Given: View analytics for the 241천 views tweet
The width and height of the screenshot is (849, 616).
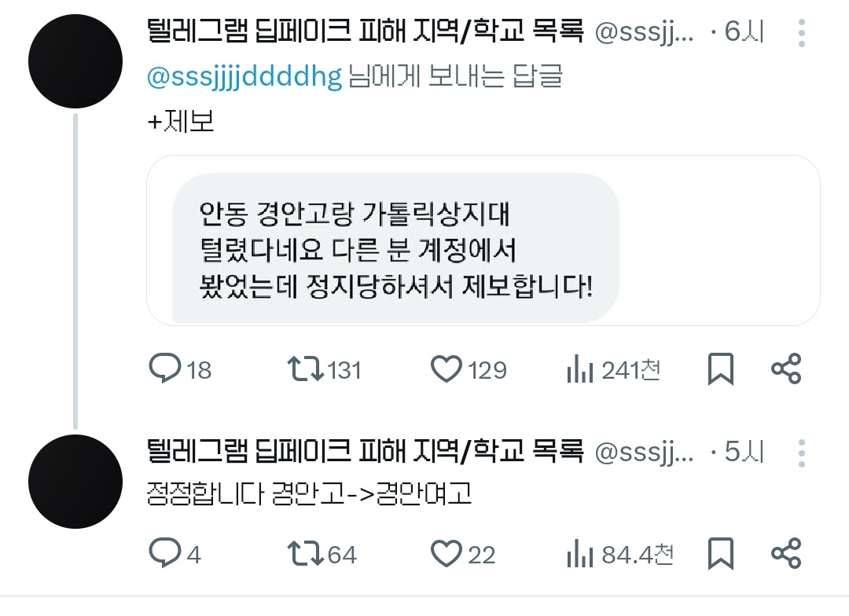Looking at the screenshot, I should [579, 369].
